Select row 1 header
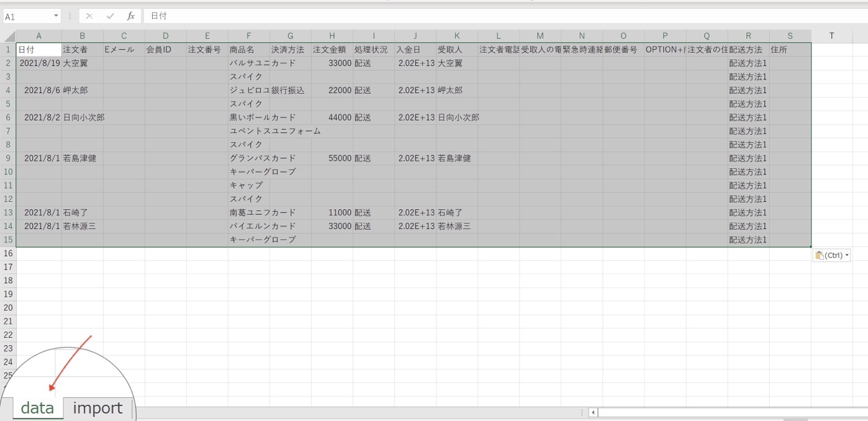The width and height of the screenshot is (868, 421). (x=8, y=50)
